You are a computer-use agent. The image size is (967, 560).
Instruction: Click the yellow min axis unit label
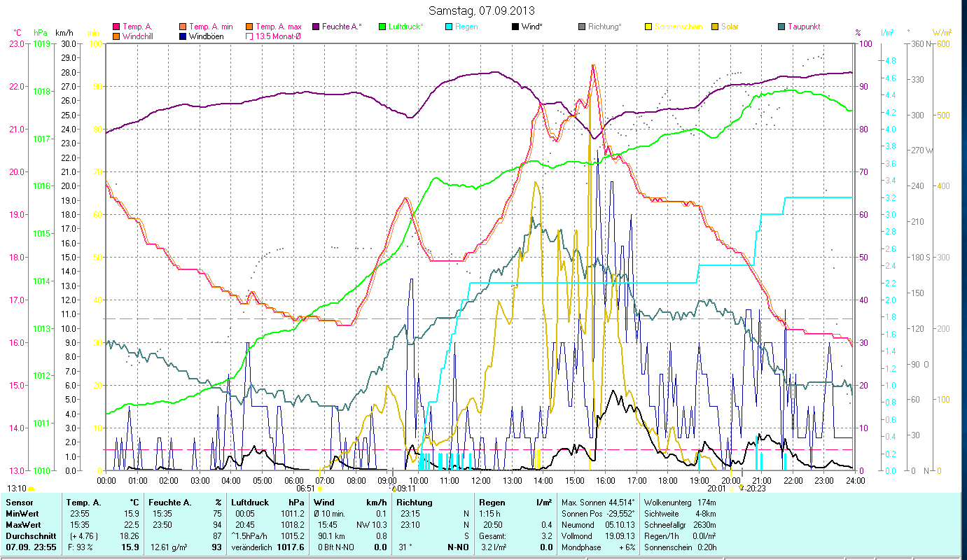(x=93, y=33)
